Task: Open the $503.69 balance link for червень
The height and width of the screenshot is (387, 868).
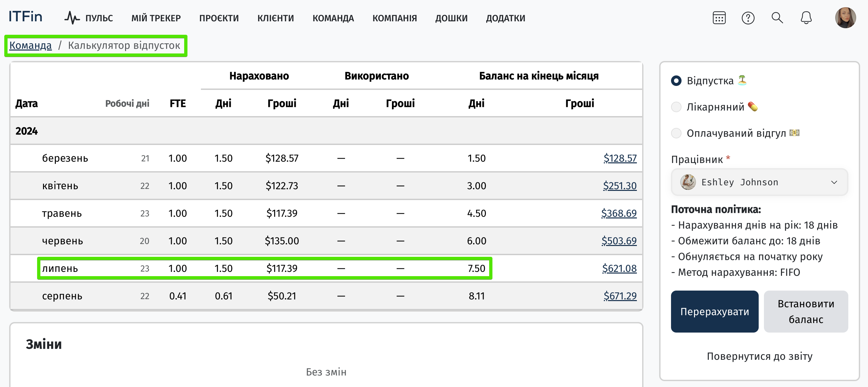Action: (x=619, y=241)
